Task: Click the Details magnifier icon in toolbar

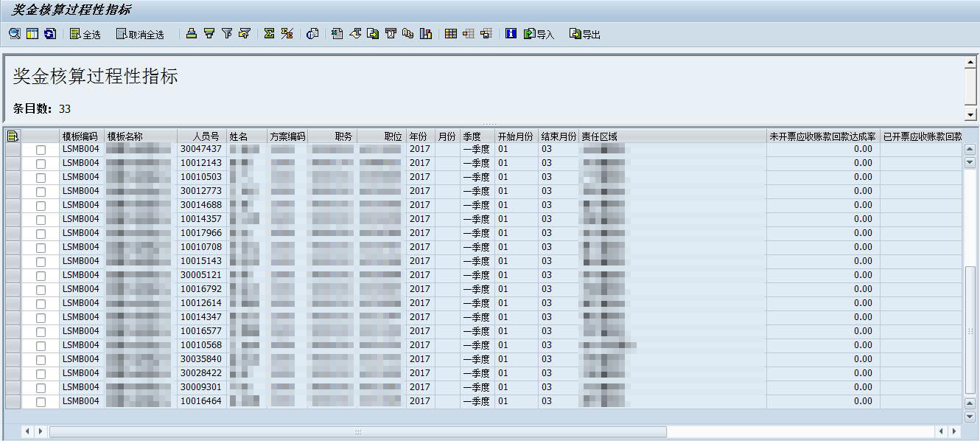Action: [x=14, y=34]
